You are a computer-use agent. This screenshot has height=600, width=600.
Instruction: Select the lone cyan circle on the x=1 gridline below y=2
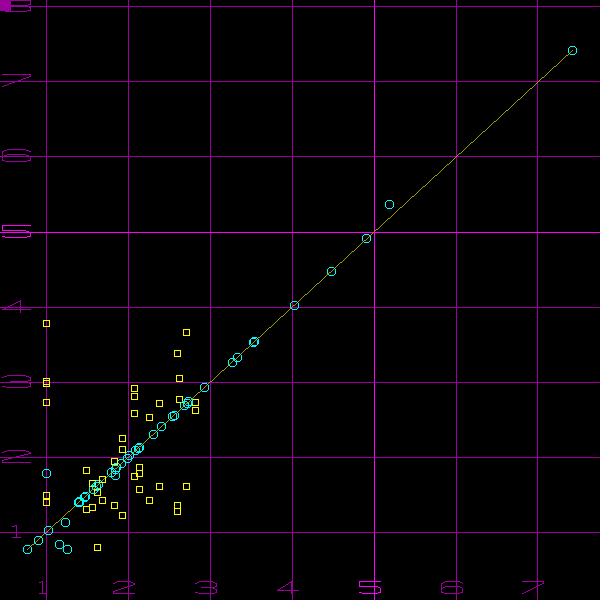pyautogui.click(x=46, y=473)
